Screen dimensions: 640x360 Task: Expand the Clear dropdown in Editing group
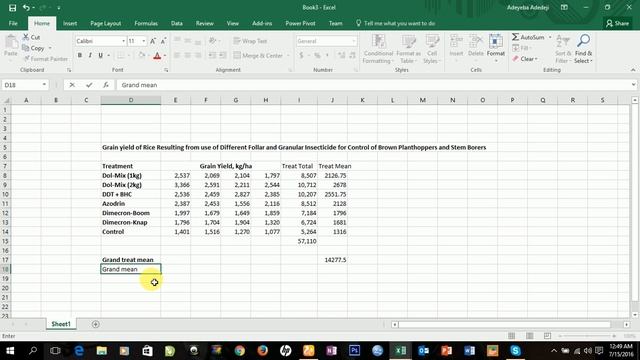click(536, 59)
